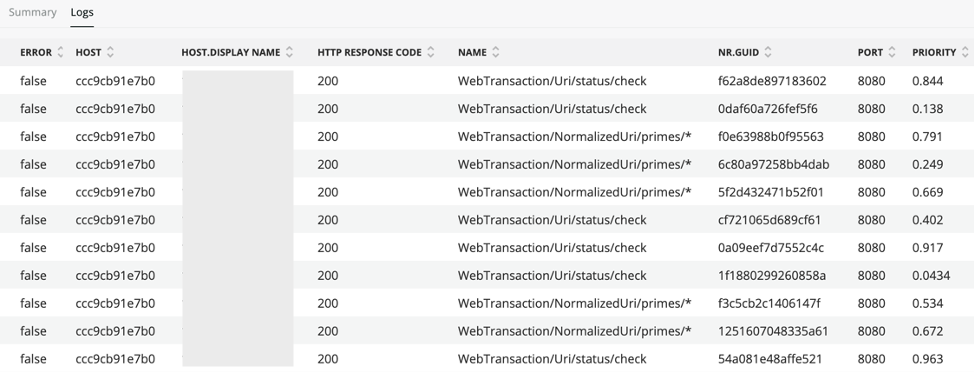Image resolution: width=974 pixels, height=372 pixels.
Task: Select GUID 5f2d432471b52f01
Action: click(771, 193)
